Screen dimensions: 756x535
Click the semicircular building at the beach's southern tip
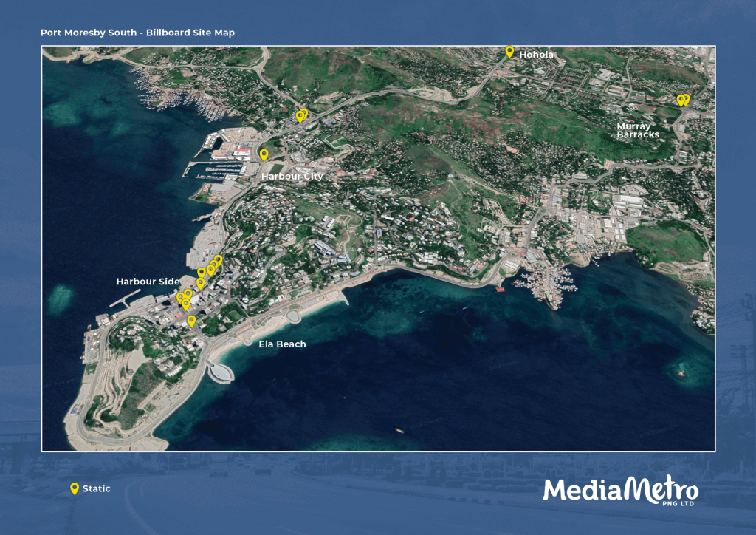[220, 373]
